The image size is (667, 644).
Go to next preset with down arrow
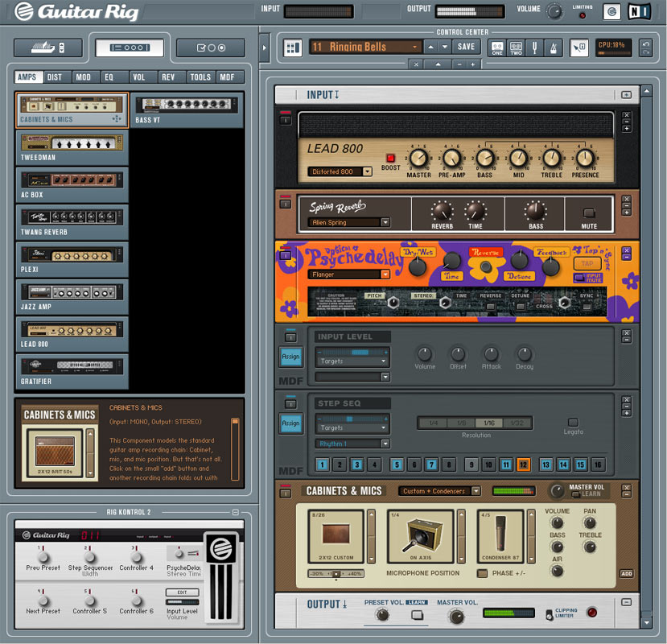(444, 47)
